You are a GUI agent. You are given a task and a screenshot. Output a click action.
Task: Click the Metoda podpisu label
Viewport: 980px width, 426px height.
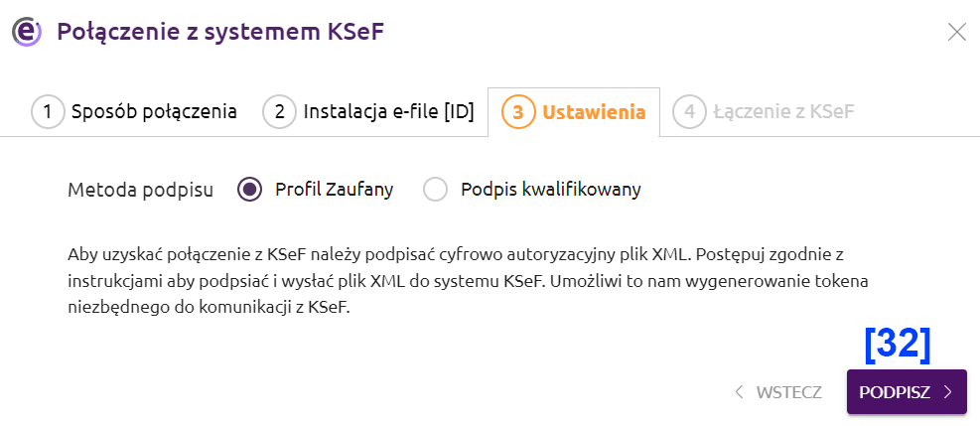140,190
